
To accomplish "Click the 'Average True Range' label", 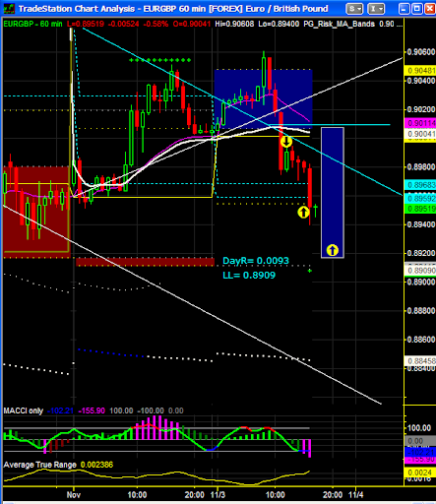I will point(39,465).
